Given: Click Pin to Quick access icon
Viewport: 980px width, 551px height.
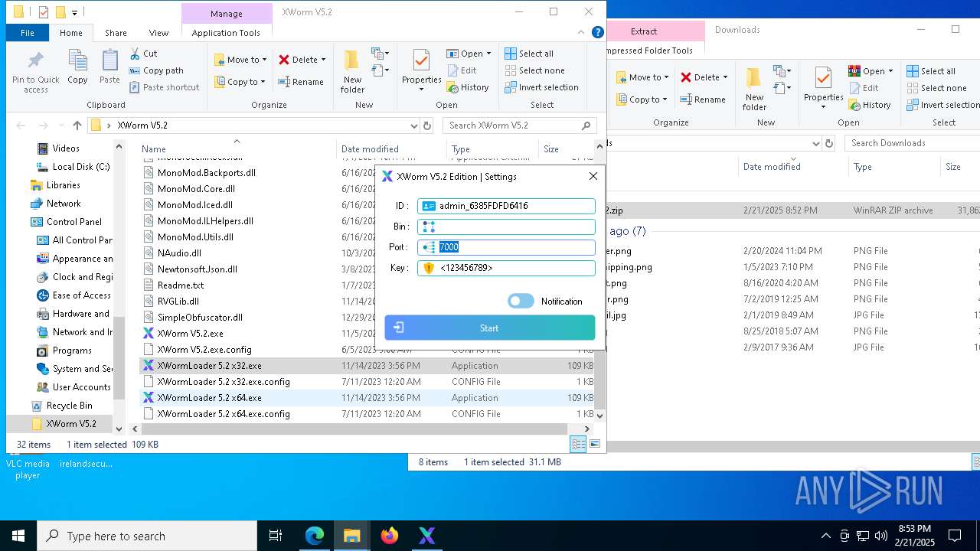Looking at the screenshot, I should pos(35,73).
